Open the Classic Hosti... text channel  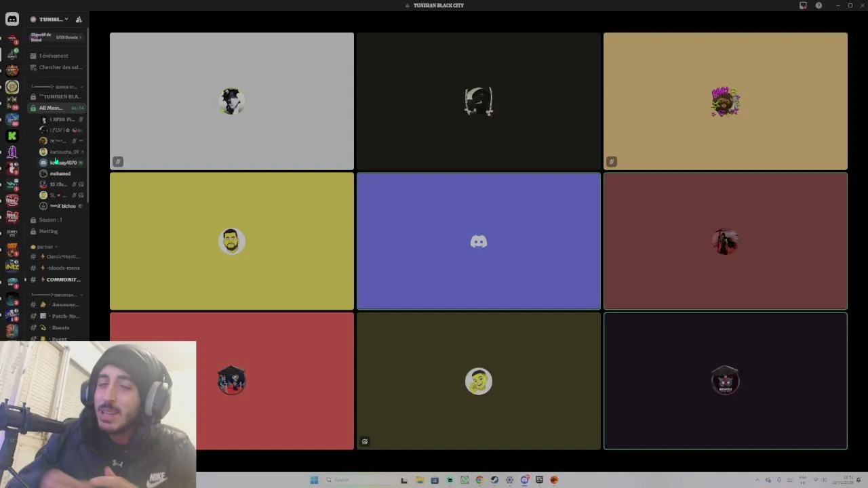pyautogui.click(x=56, y=256)
